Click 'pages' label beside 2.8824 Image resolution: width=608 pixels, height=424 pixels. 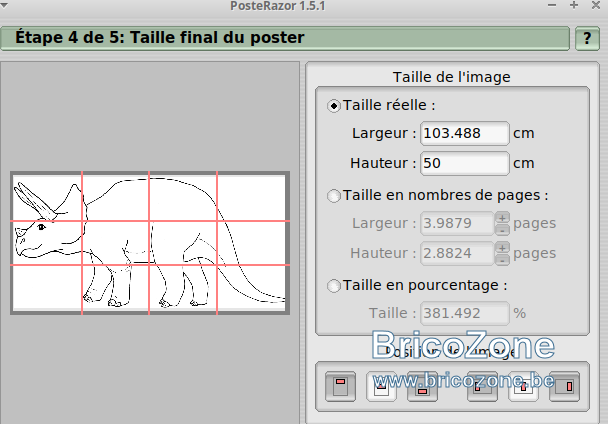click(535, 254)
